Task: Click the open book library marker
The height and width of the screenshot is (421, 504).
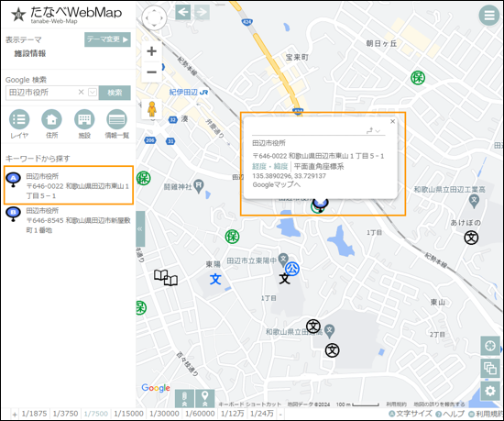Action: [166, 278]
